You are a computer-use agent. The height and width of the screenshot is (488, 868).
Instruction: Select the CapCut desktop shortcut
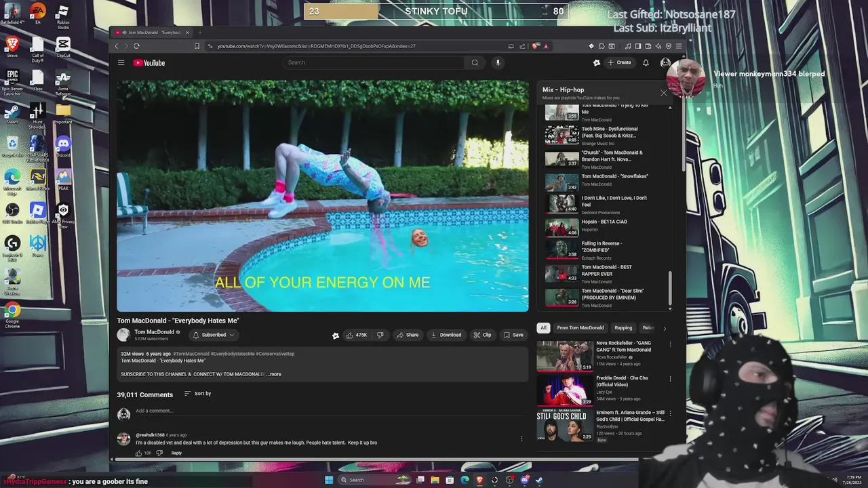coord(63,47)
